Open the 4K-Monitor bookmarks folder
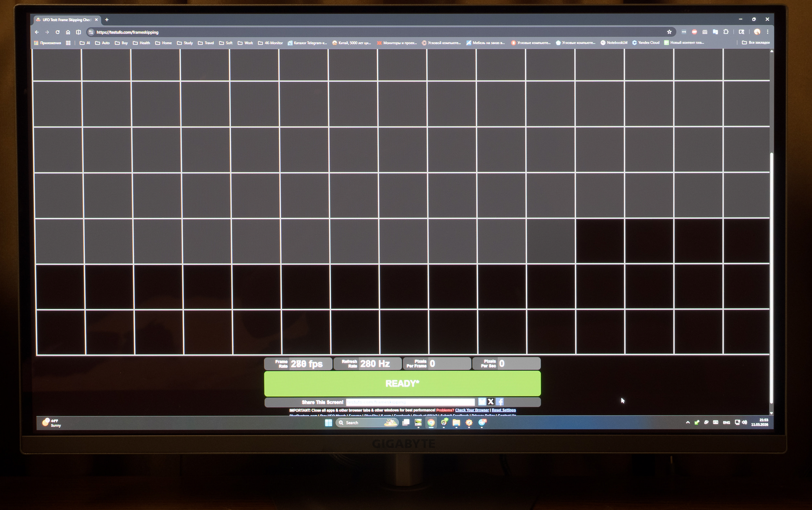 [x=271, y=43]
